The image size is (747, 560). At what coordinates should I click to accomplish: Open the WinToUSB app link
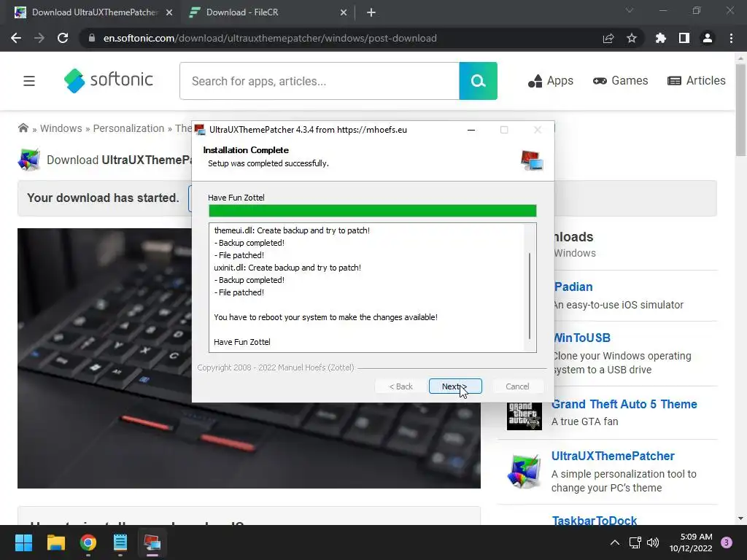[x=582, y=338]
